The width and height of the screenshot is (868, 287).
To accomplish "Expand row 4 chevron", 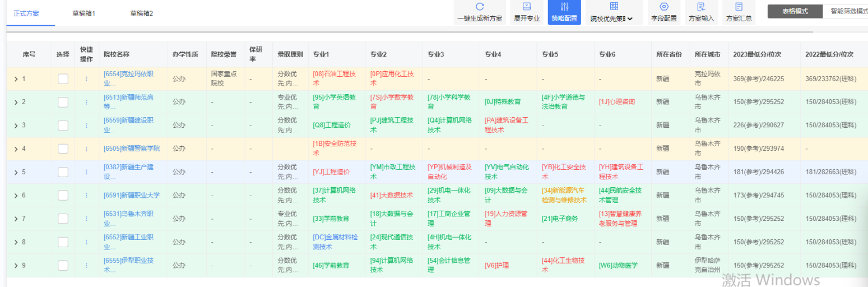I will point(16,149).
